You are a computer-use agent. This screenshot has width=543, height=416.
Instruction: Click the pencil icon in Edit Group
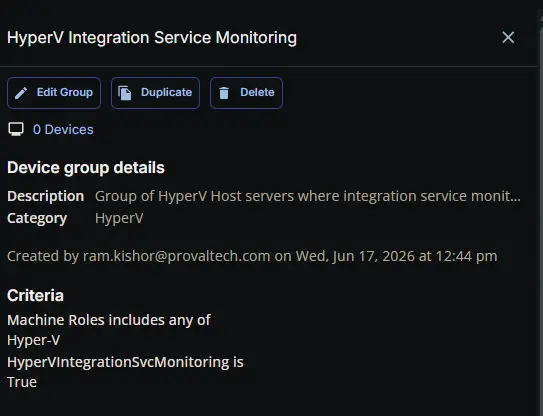coord(21,93)
